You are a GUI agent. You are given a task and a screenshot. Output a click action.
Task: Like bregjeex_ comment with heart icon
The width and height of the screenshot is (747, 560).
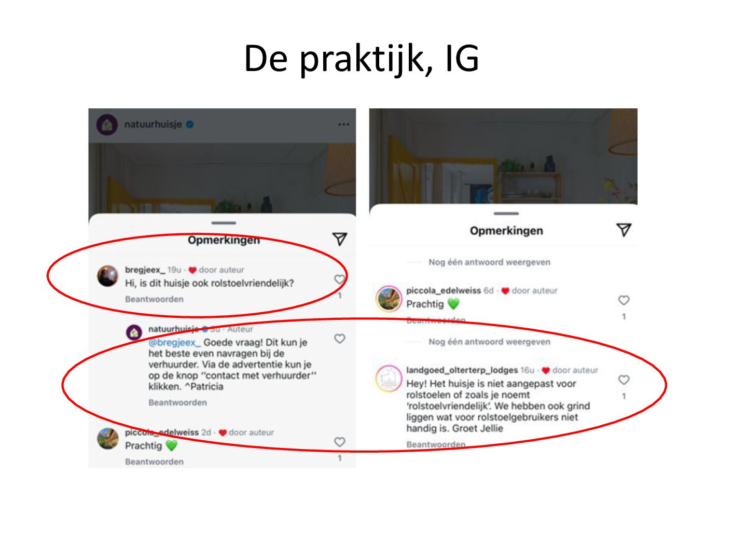(x=339, y=279)
